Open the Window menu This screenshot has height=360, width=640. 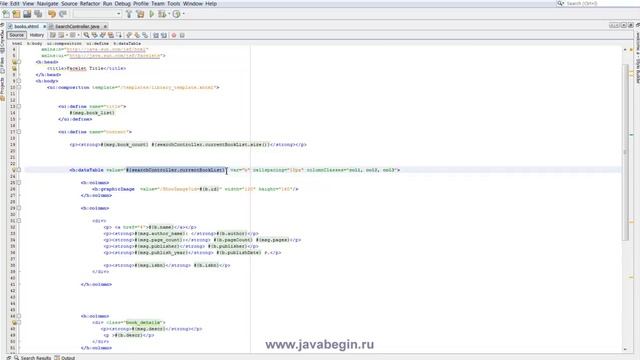tap(193, 4)
